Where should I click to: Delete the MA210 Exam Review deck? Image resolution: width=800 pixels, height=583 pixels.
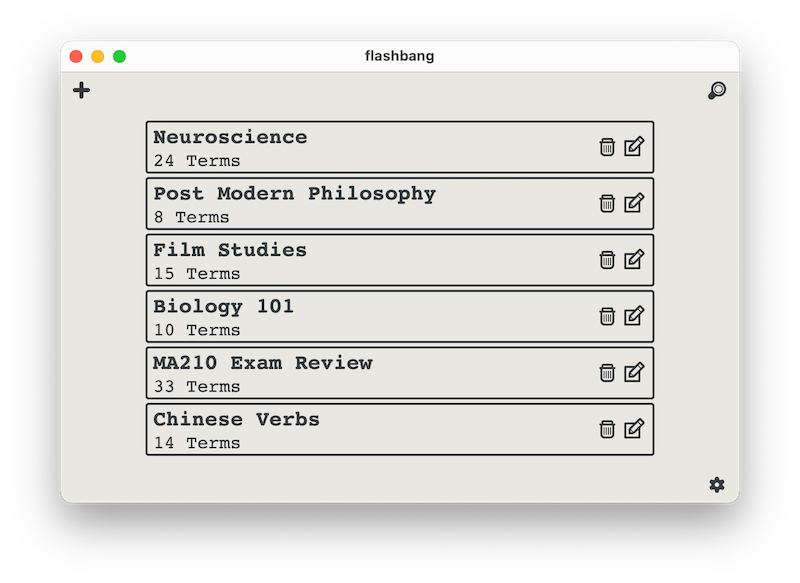coord(607,373)
